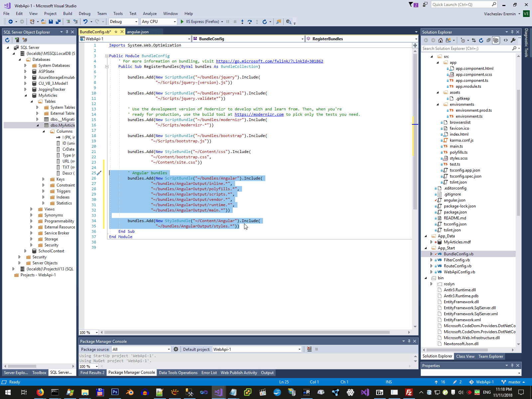Click Collapse All icon in Solution Explorer
This screenshot has height=399, width=532.
[488, 40]
